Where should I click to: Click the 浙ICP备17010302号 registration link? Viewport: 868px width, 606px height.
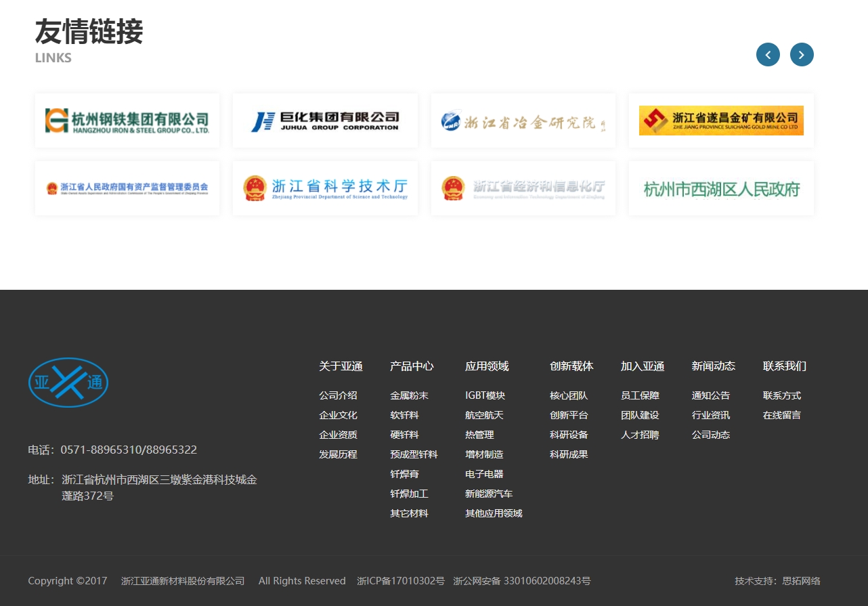click(401, 581)
